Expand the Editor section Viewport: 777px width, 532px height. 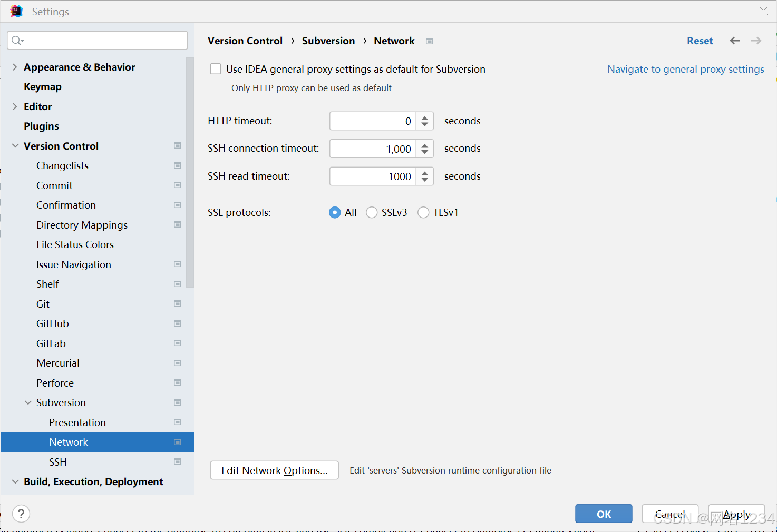coord(15,106)
